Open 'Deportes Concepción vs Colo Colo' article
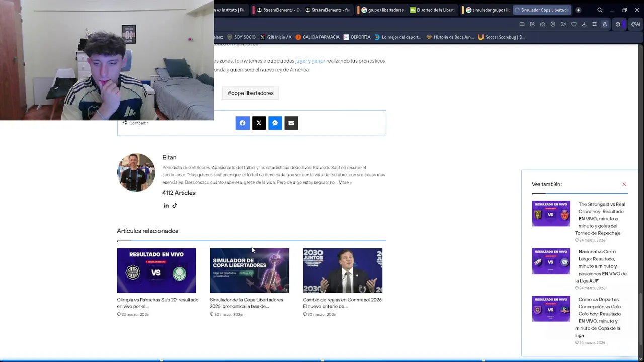Viewport: 644px width, 362px height. (599, 317)
